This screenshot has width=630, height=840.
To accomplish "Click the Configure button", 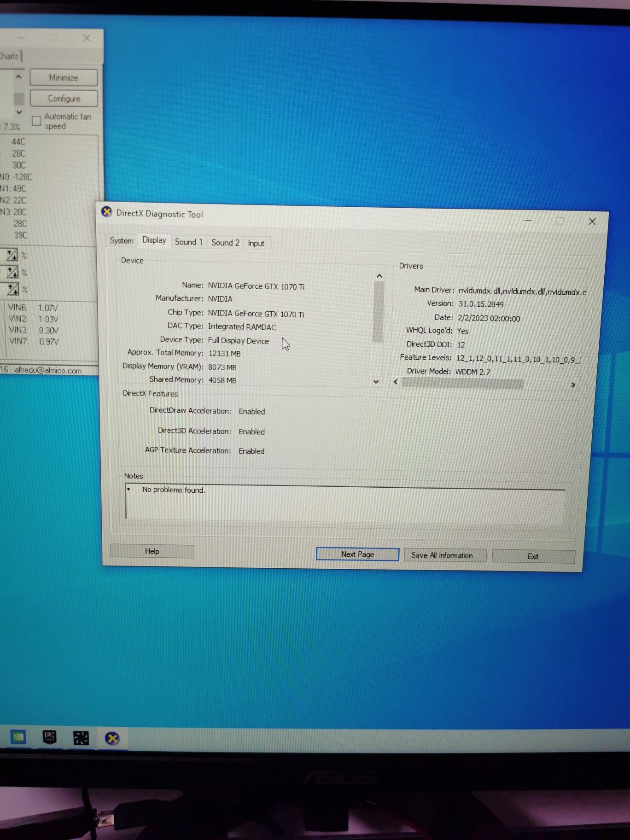I will click(x=64, y=98).
